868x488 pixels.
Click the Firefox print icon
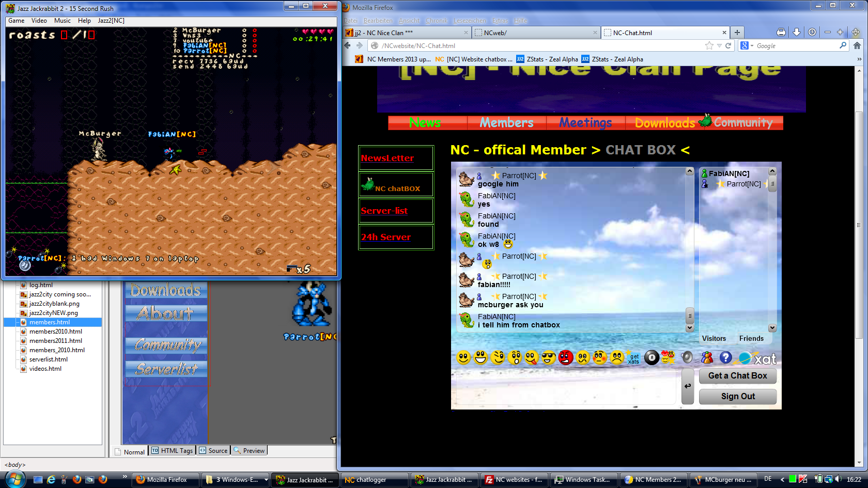pos(781,32)
